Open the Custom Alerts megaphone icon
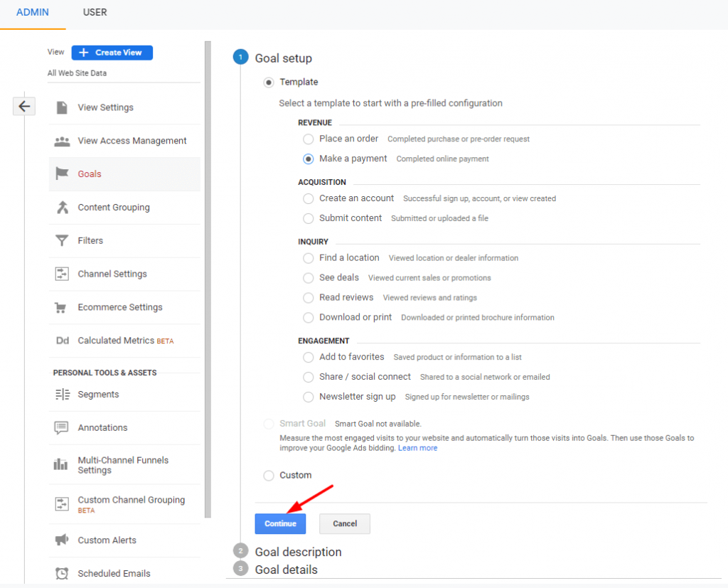This screenshot has height=588, width=728. pos(62,540)
